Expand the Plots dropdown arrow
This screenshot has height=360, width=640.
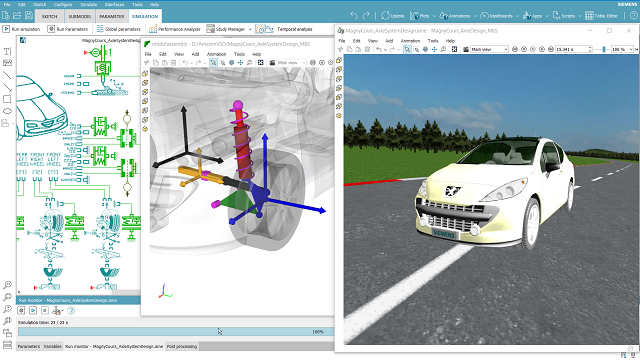click(434, 16)
